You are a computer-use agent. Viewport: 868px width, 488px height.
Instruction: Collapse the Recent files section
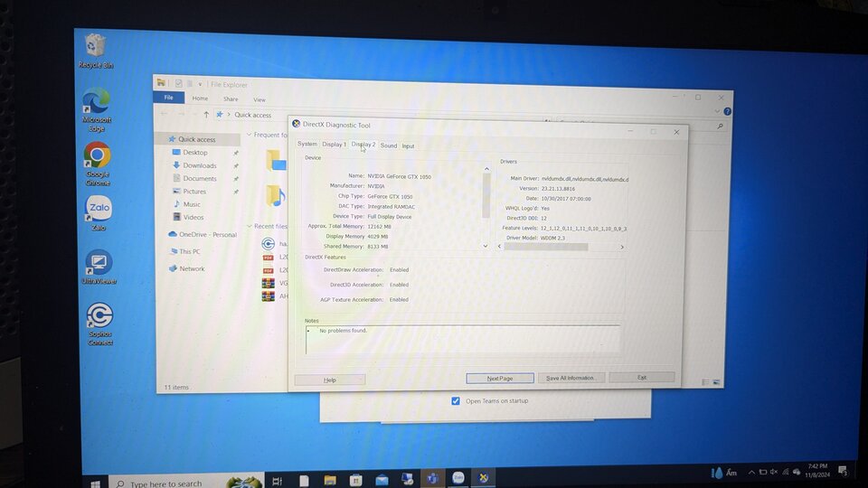tap(250, 226)
